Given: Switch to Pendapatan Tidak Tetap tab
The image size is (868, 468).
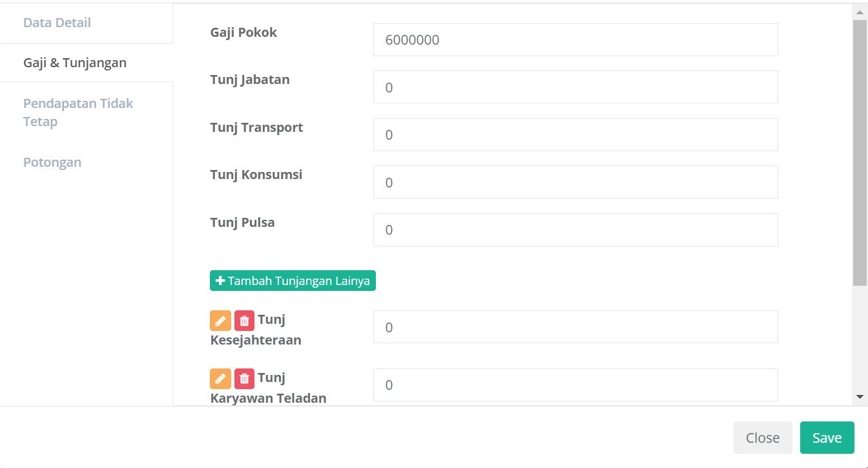Looking at the screenshot, I should point(78,112).
